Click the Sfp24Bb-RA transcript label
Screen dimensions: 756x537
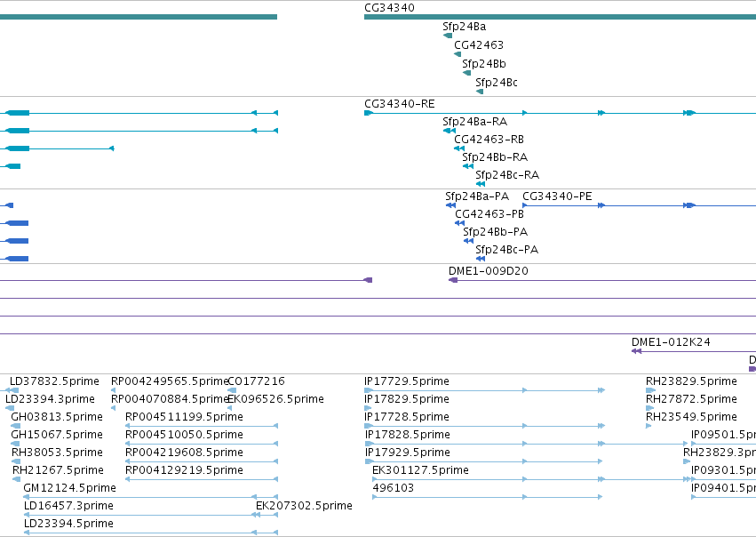pyautogui.click(x=494, y=157)
